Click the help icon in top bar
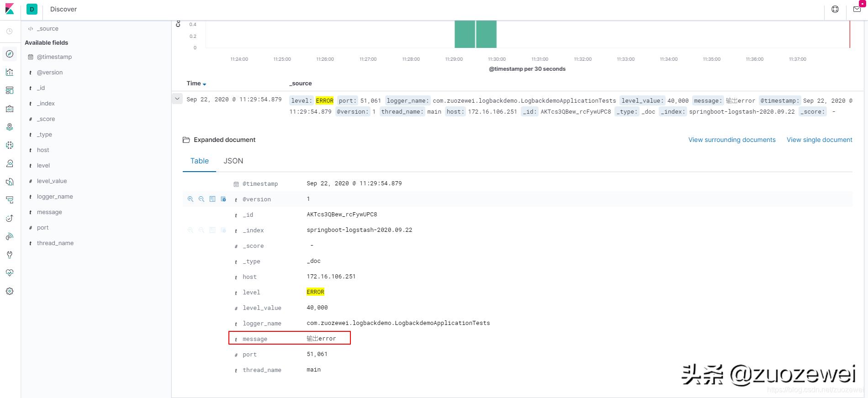 pyautogui.click(x=835, y=9)
